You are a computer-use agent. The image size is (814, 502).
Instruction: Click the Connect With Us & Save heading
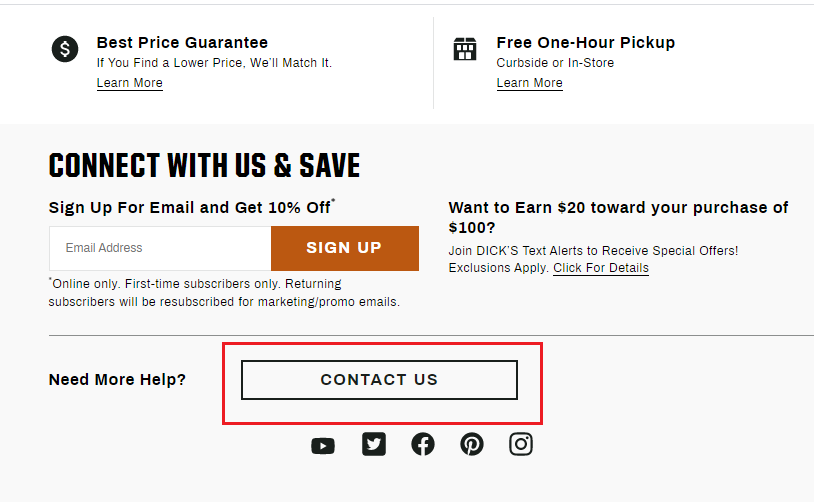(205, 166)
